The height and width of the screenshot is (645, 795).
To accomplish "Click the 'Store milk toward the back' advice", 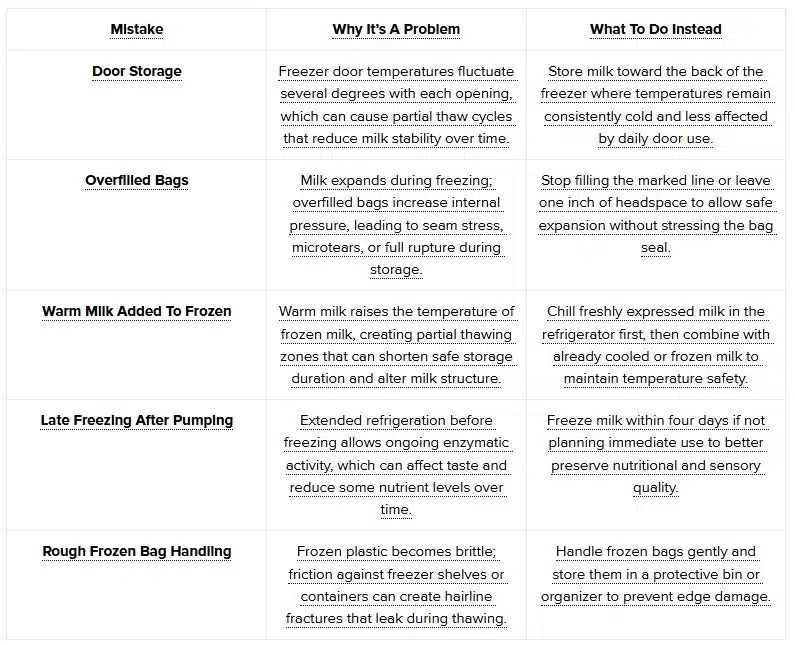I will point(655,105).
